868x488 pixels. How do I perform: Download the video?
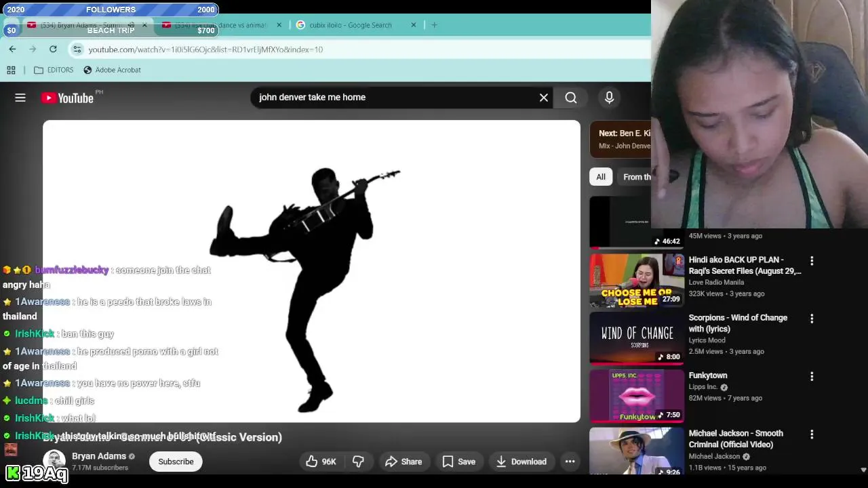[521, 462]
